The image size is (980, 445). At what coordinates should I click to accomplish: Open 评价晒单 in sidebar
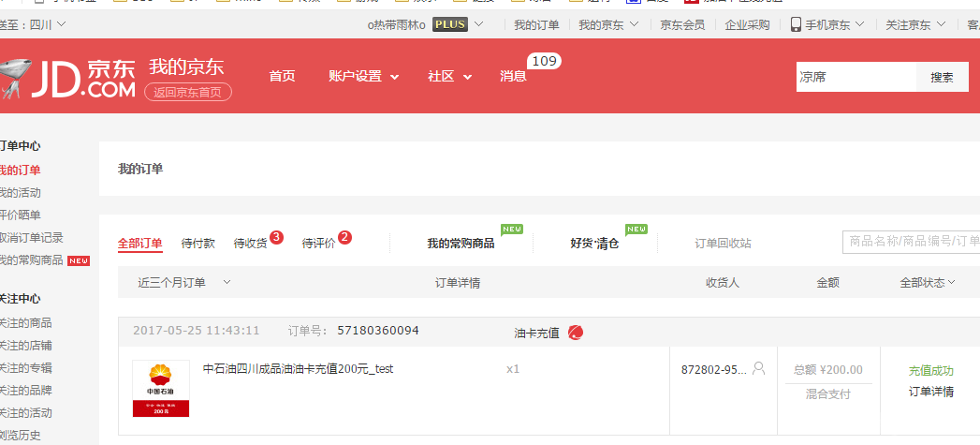tap(20, 215)
